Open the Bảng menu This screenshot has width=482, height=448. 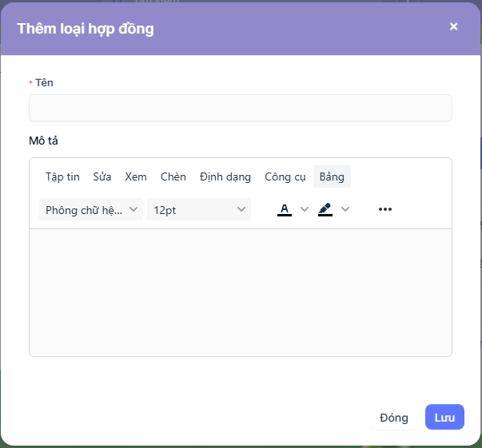coord(332,176)
